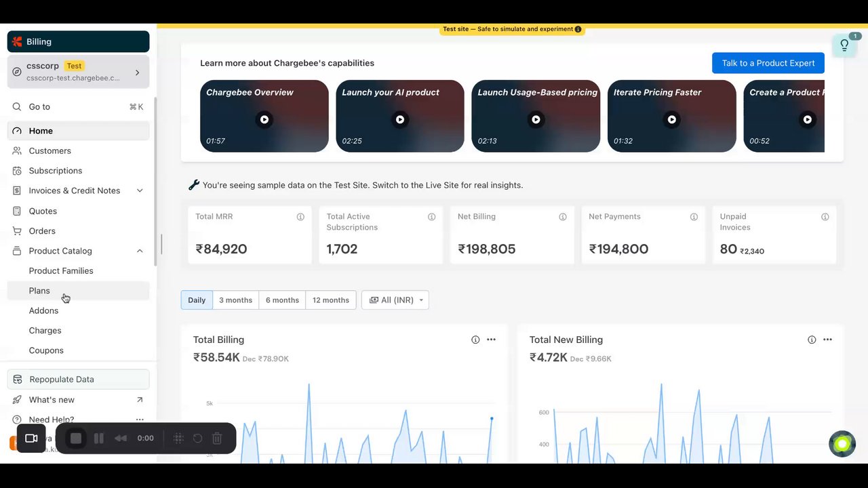Image resolution: width=868 pixels, height=488 pixels.
Task: Click the Customers people icon
Action: pyautogui.click(x=17, y=150)
